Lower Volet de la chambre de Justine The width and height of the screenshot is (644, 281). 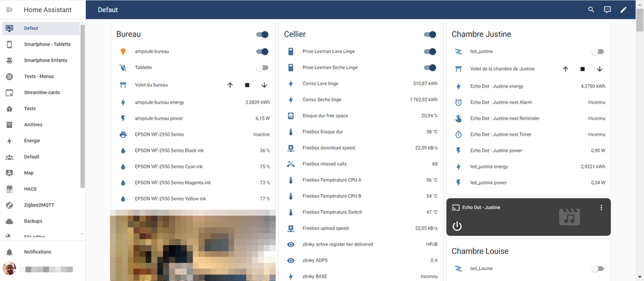600,69
